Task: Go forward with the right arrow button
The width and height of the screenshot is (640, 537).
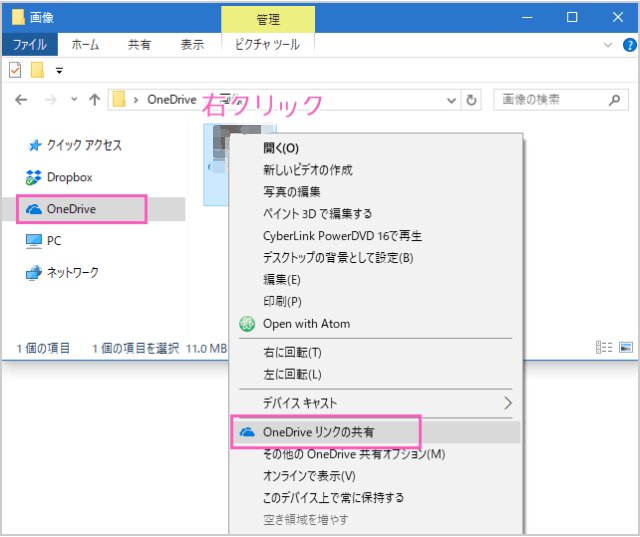Action: [51, 100]
